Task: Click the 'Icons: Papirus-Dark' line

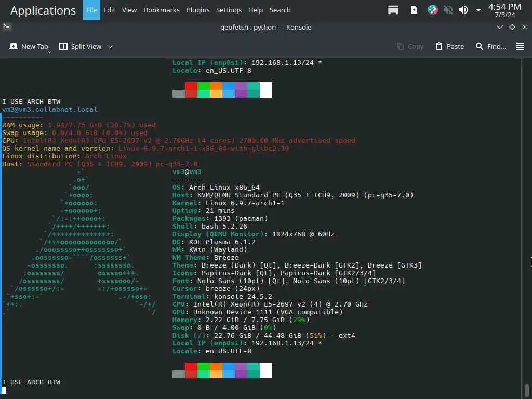Action: coord(274,273)
